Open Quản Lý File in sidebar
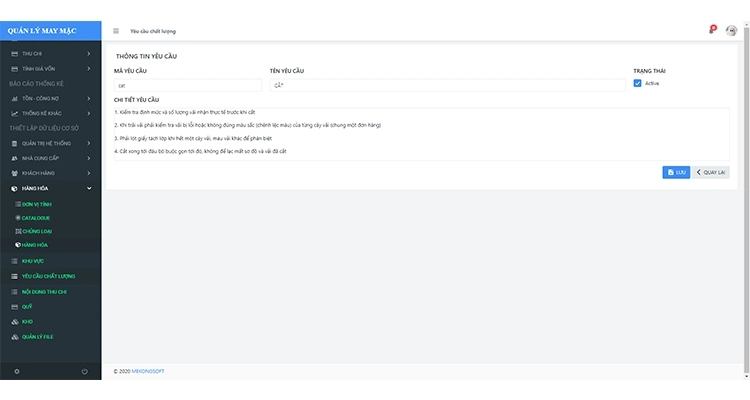Viewport: 750px width, 400px height. coord(37,337)
